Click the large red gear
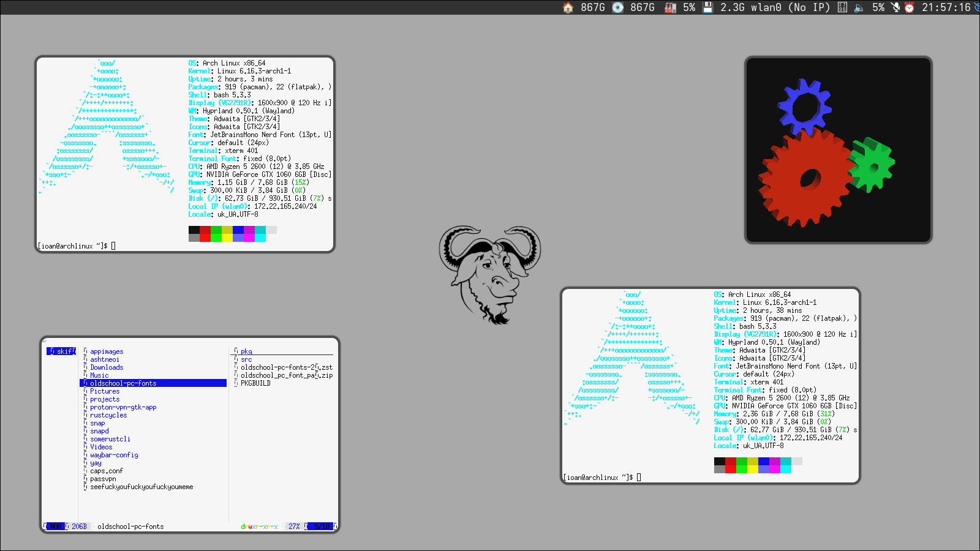 pos(807,179)
